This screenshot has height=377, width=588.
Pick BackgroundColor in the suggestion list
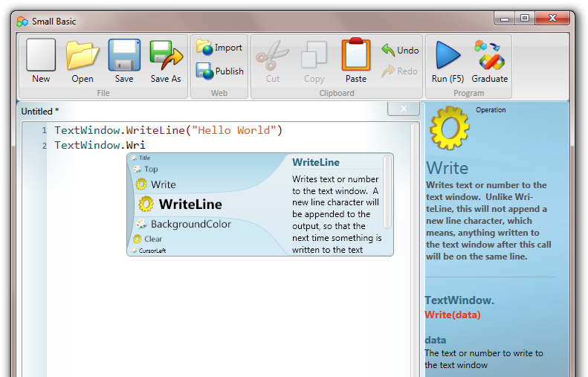coord(184,224)
